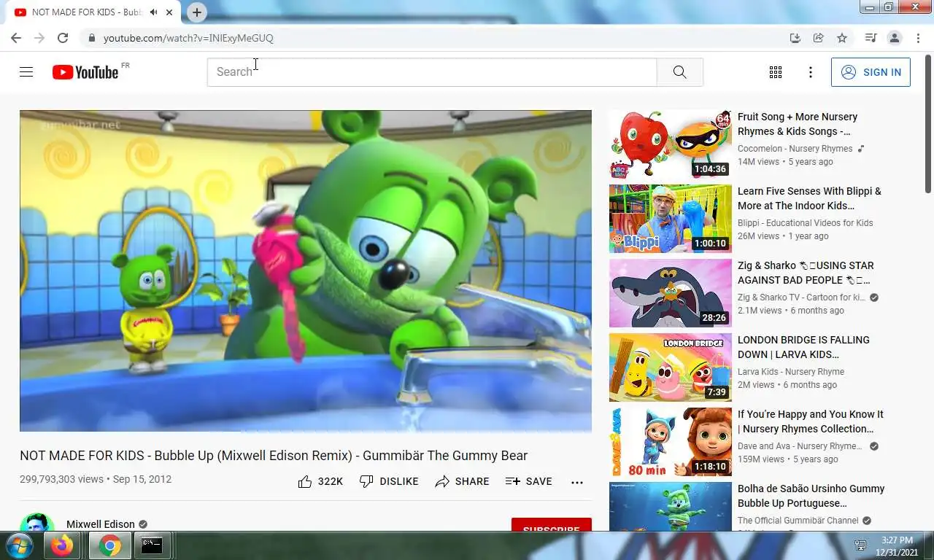Click the video title Bubble Up text
This screenshot has height=560, width=934.
click(274, 456)
